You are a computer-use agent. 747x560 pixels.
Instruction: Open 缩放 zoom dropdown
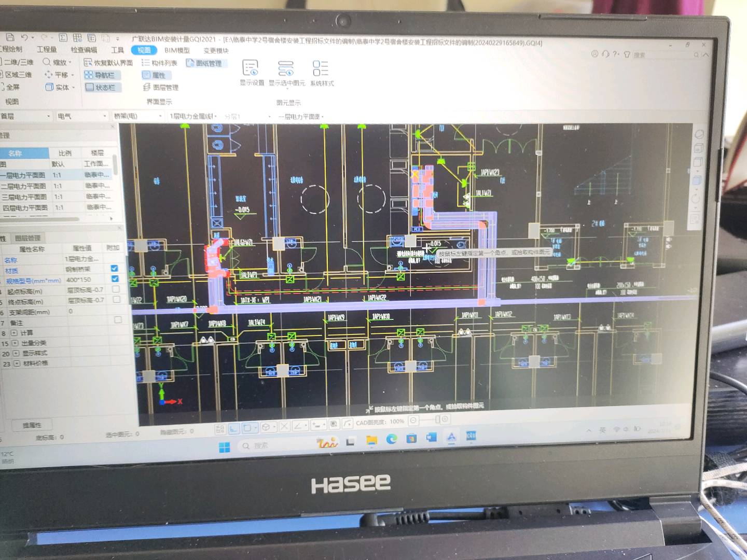tap(57, 62)
